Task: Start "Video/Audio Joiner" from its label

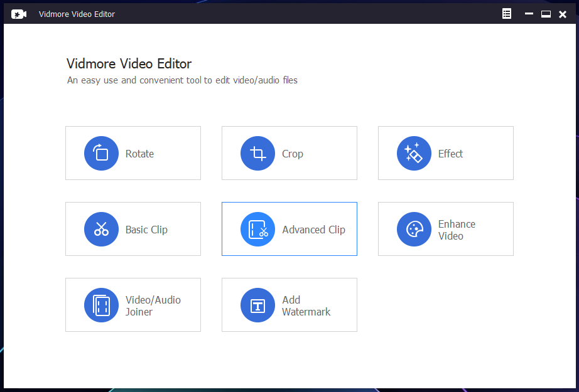Action: click(153, 305)
